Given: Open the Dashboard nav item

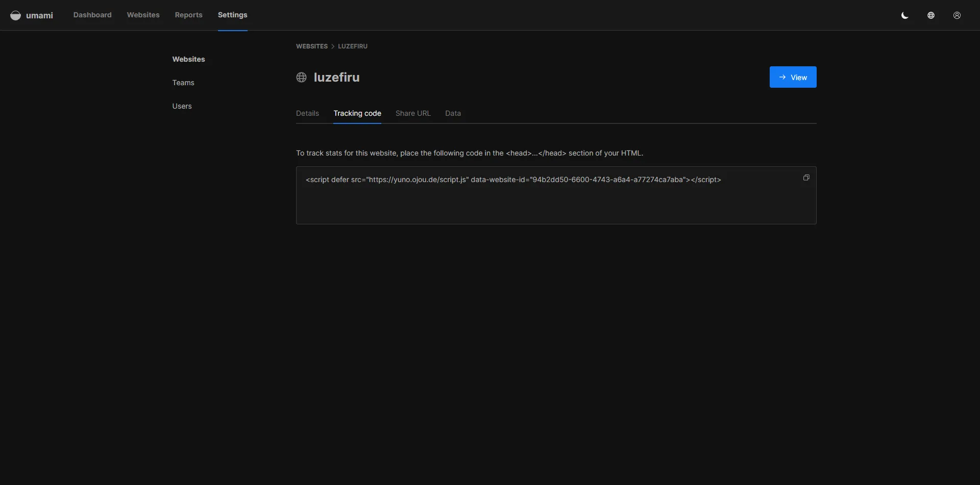Looking at the screenshot, I should (x=92, y=15).
